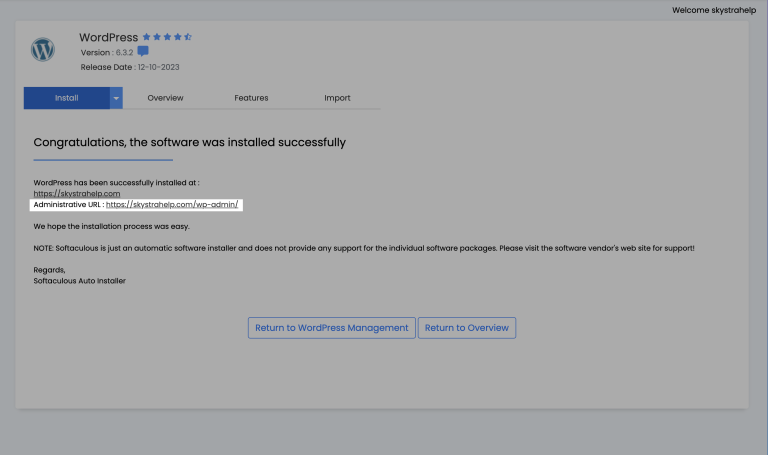Open the version changelog speech bubble icon
Viewport: 768px width, 455px height.
coord(143,51)
